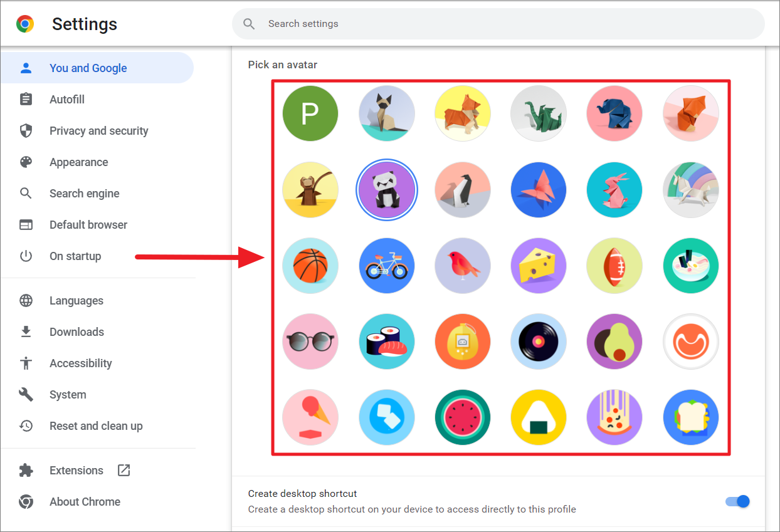Click the Accessibility person icon
The height and width of the screenshot is (532, 780).
[x=26, y=363]
